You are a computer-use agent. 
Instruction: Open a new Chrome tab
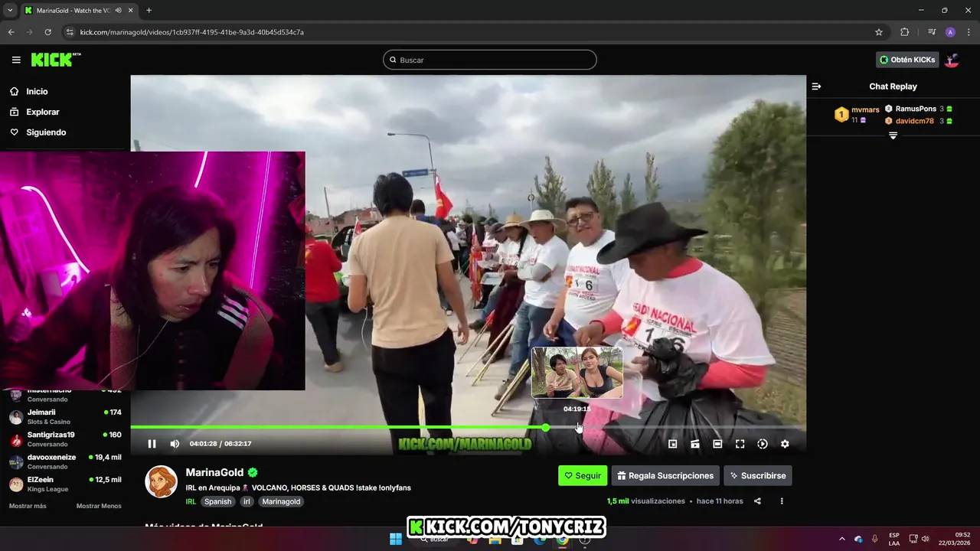tap(149, 10)
